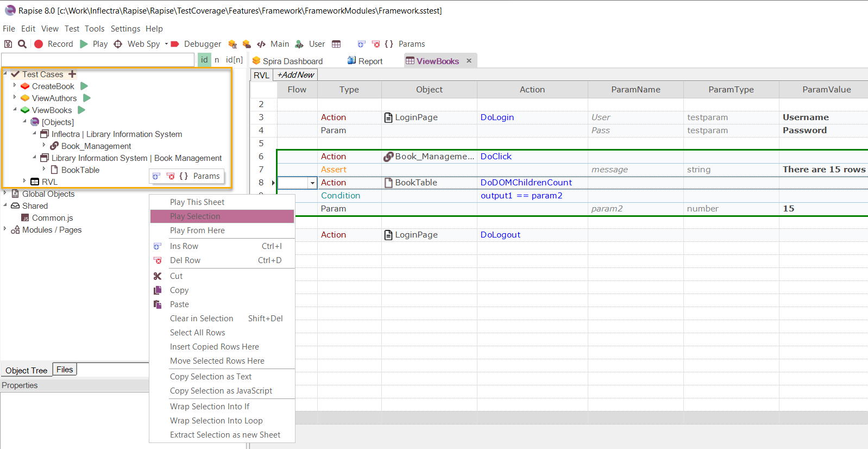The height and width of the screenshot is (449, 868).
Task: Add a test case with the plus icon
Action: [72, 74]
